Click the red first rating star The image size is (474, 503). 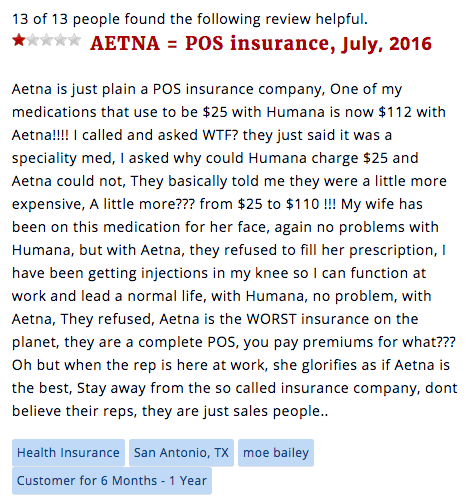click(x=19, y=40)
